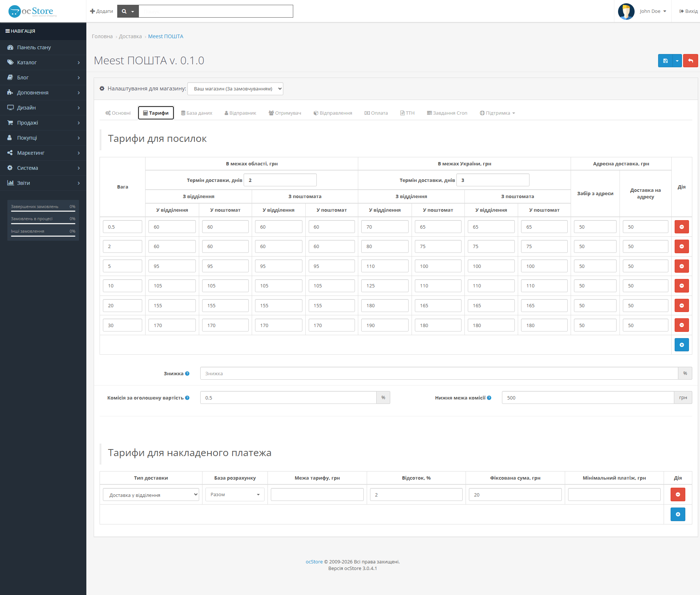Click the search magnifier button in header
Image resolution: width=700 pixels, height=595 pixels.
[128, 11]
